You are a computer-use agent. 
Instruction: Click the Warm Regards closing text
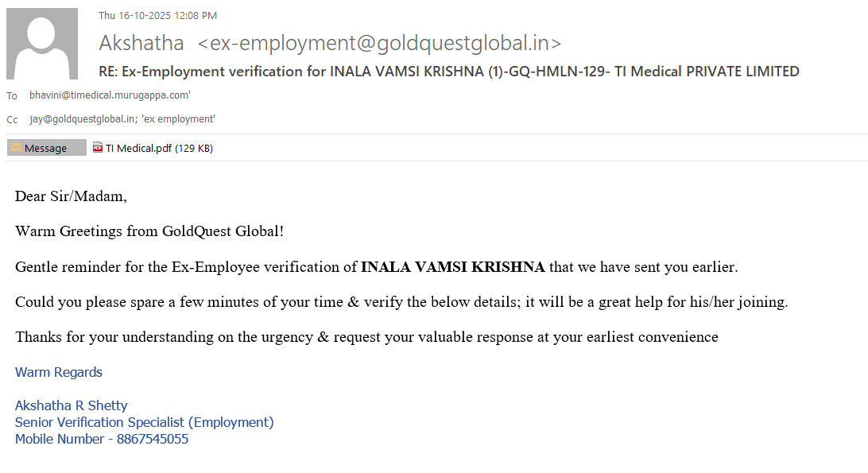pos(59,372)
